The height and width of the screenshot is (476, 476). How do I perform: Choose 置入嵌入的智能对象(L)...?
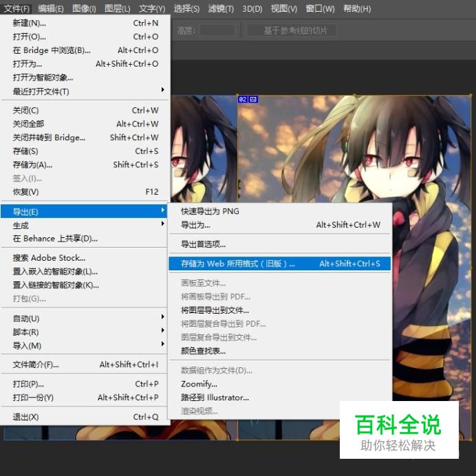point(85,272)
